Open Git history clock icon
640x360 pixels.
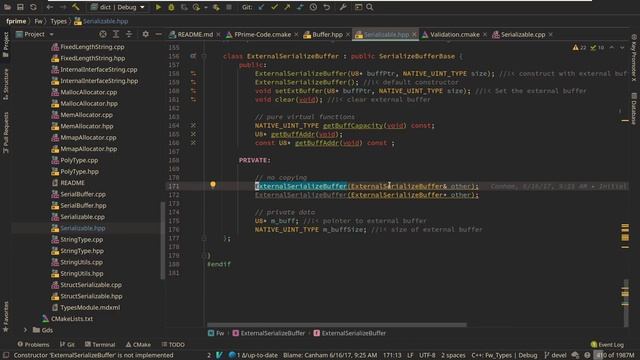click(x=313, y=7)
